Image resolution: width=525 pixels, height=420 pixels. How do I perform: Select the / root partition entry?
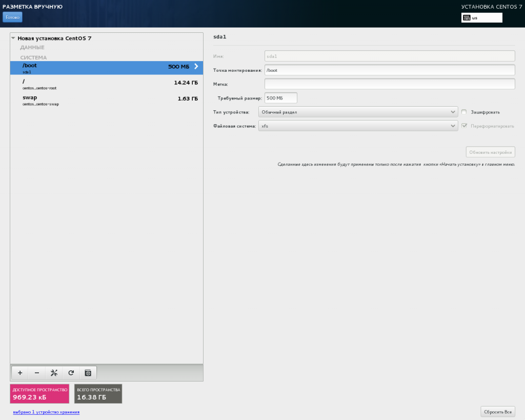coord(107,85)
